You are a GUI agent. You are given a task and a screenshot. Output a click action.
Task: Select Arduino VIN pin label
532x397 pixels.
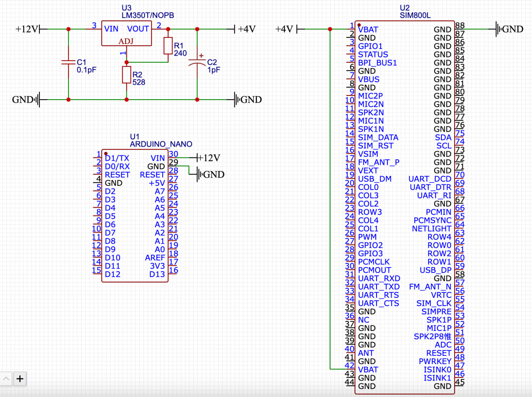coord(158,158)
